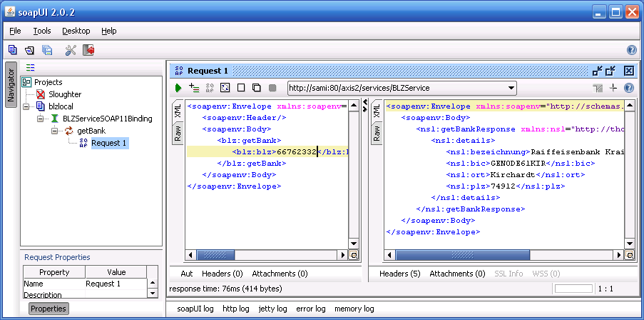Click the save all projects toolbar icon

tap(47, 50)
